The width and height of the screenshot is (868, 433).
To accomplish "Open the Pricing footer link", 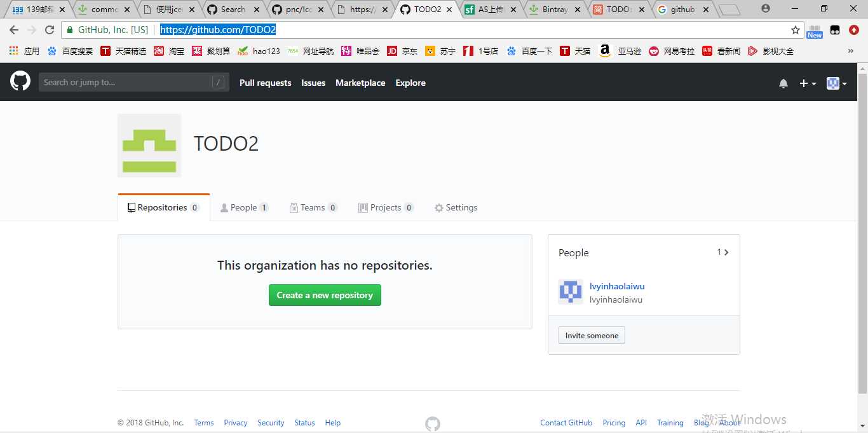I will (x=614, y=423).
